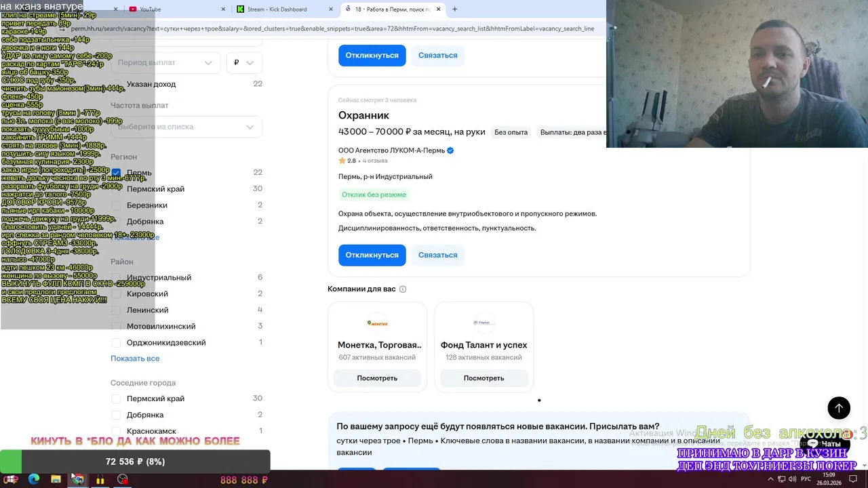Close the Kick Dashboard tab

coord(331,9)
